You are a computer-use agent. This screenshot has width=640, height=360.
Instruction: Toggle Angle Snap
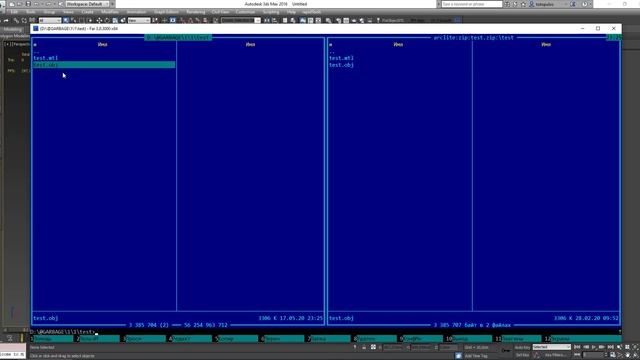point(190,20)
